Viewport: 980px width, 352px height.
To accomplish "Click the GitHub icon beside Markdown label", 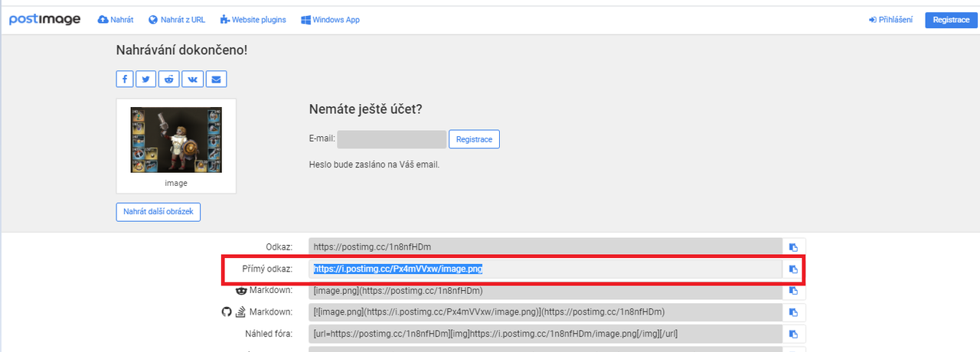I will click(227, 311).
